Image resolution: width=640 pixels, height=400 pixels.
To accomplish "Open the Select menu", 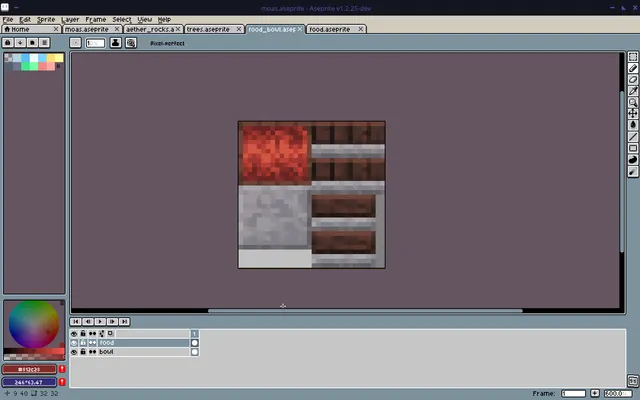I will coord(122,19).
